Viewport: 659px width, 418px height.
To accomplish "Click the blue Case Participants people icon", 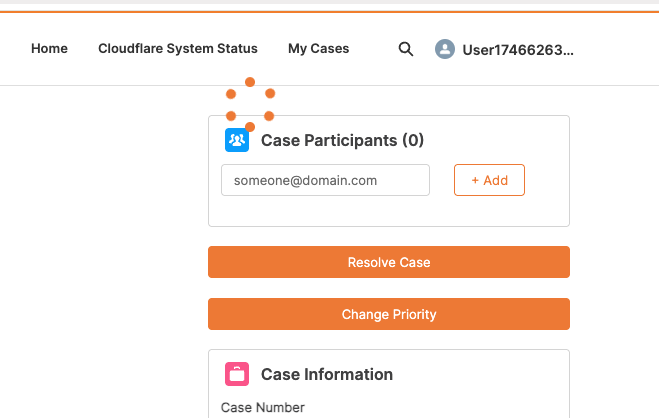I will 237,140.
